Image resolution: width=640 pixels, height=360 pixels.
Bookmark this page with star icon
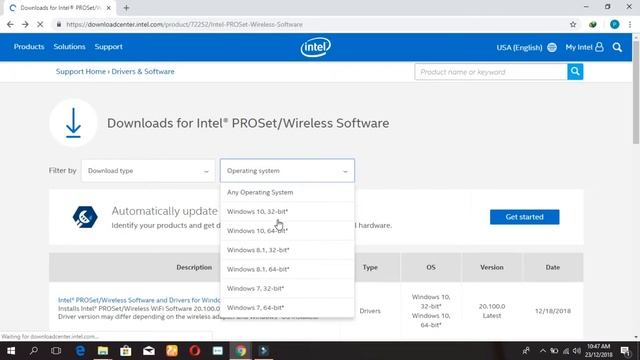pyautogui.click(x=573, y=24)
